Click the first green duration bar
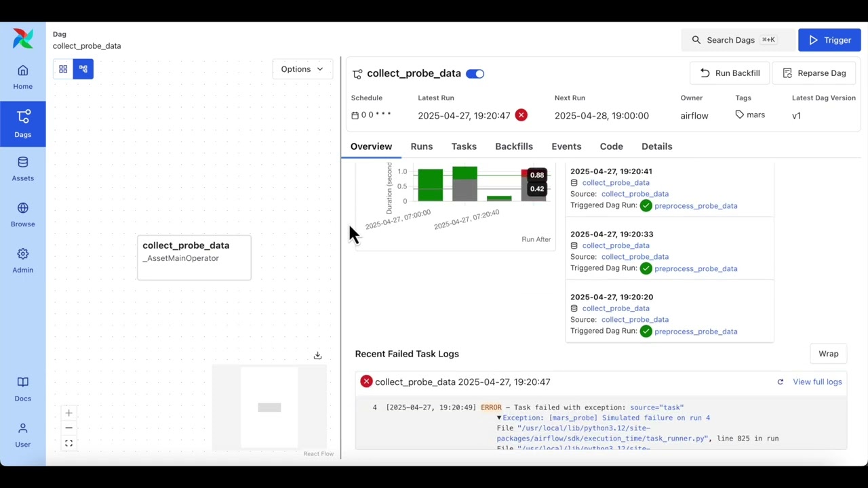 pyautogui.click(x=430, y=185)
